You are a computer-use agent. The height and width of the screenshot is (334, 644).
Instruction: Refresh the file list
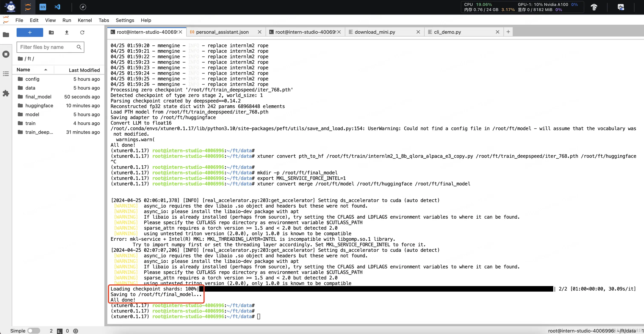pos(82,33)
